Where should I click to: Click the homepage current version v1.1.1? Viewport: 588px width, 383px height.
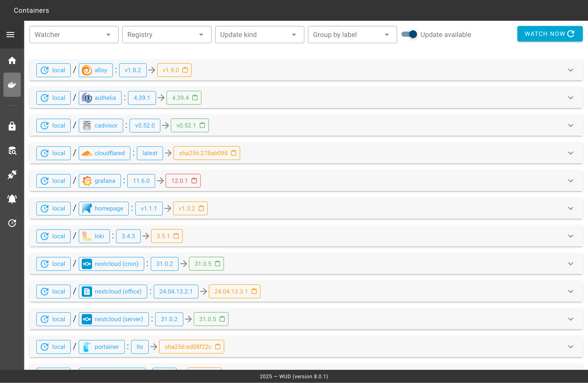[x=149, y=208]
